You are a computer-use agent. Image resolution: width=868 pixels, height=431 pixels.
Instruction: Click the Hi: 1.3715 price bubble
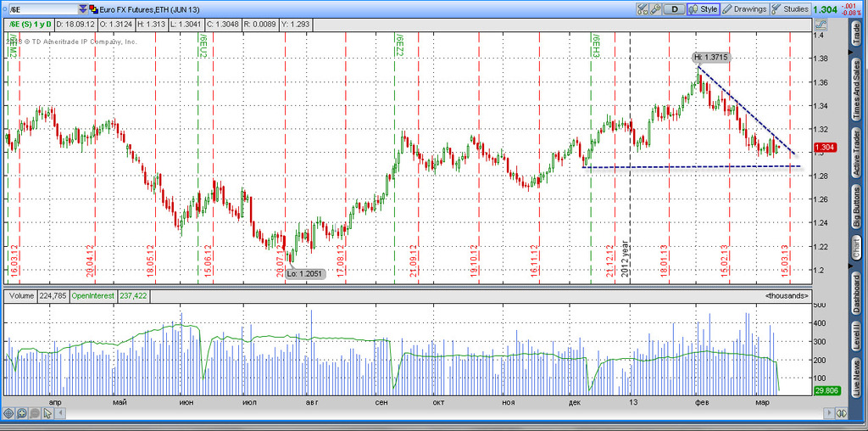tap(711, 57)
